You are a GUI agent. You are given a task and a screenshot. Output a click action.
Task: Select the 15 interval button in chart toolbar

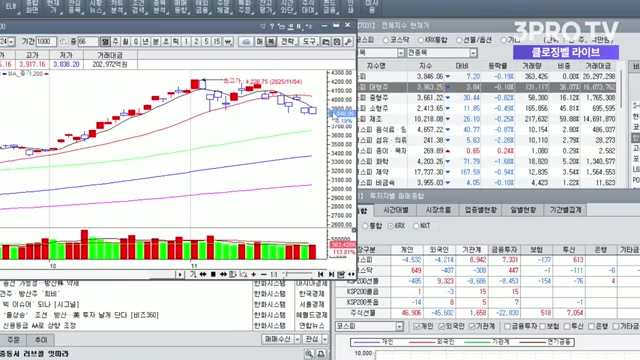tap(217, 42)
